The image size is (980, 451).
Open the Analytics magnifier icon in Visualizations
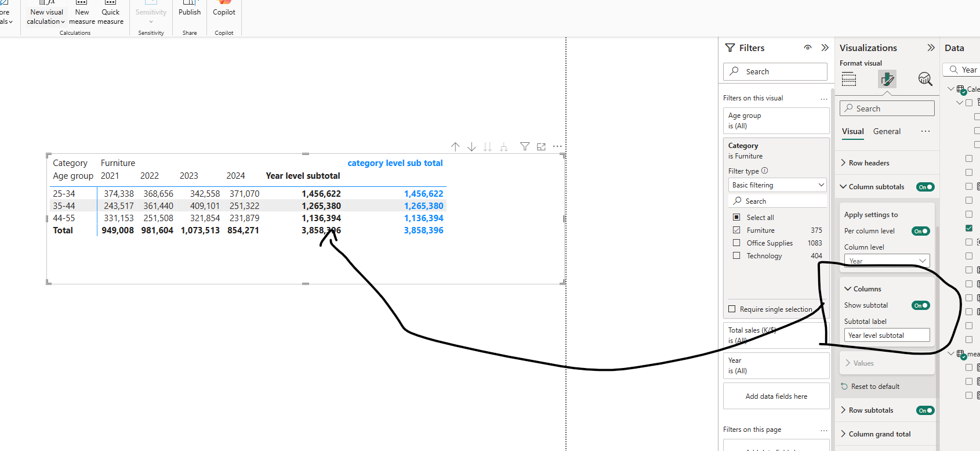(925, 79)
